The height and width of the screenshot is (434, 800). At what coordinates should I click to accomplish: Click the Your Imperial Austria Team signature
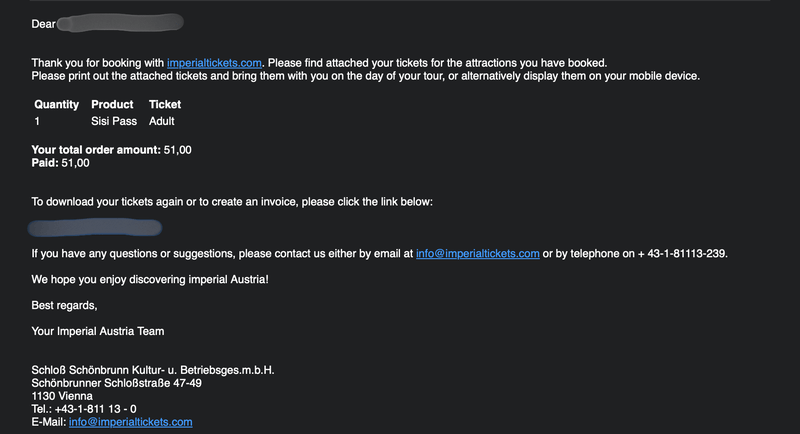(x=98, y=331)
